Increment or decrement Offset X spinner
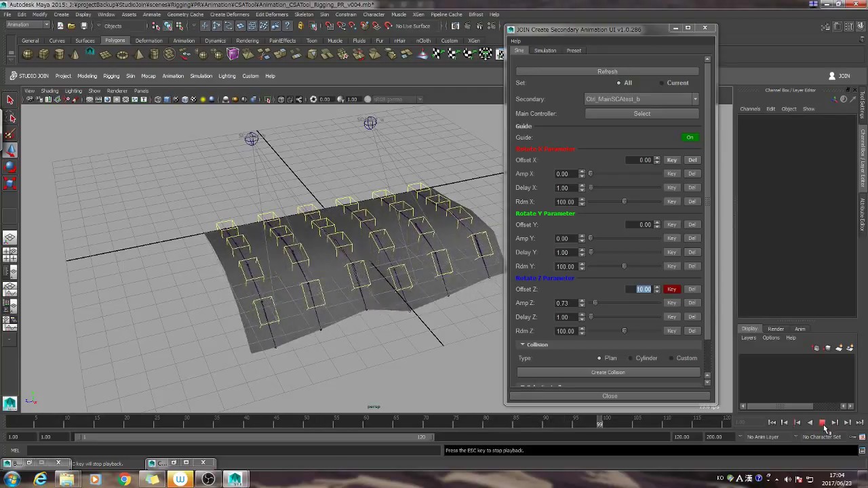Image resolution: width=868 pixels, height=488 pixels. click(656, 160)
